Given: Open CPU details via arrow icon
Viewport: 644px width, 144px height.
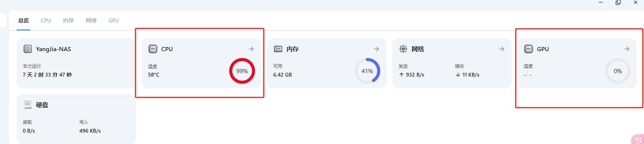Looking at the screenshot, I should pos(251,49).
